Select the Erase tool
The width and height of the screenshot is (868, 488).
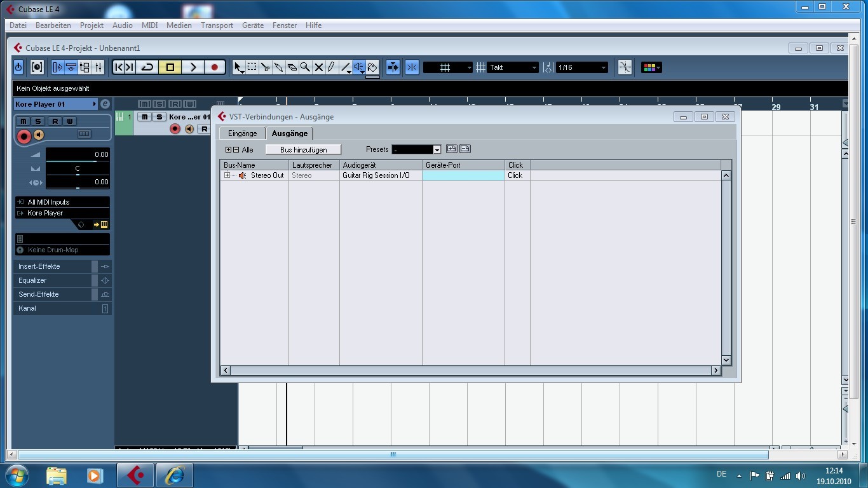click(292, 67)
